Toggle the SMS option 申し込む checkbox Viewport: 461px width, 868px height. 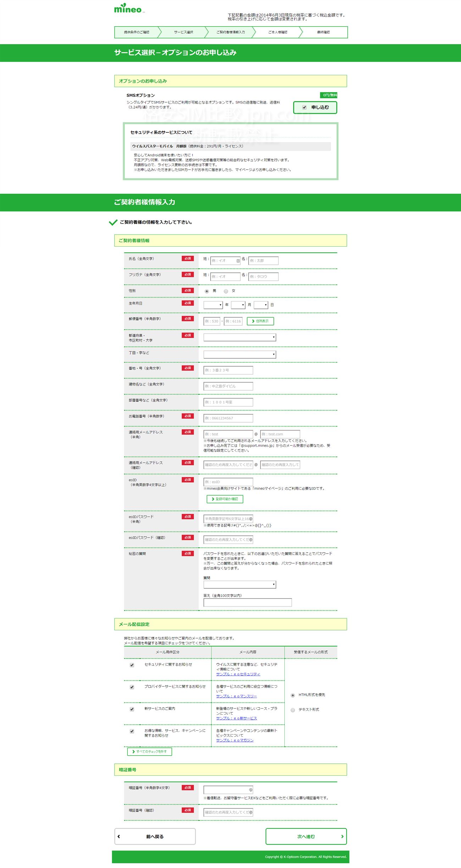point(304,108)
